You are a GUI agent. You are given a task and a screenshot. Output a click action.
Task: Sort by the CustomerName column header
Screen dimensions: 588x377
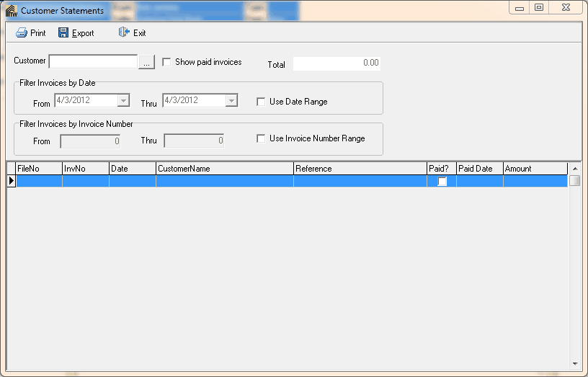[x=224, y=169]
